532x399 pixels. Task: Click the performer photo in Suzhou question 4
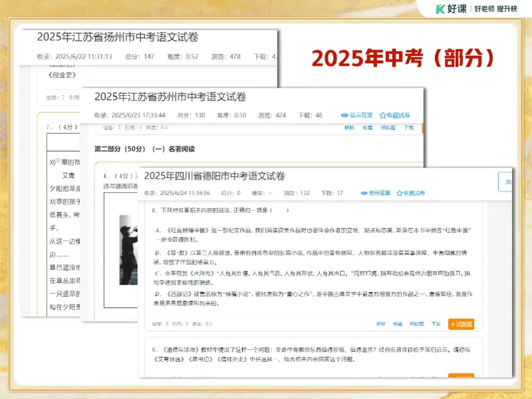(x=128, y=250)
